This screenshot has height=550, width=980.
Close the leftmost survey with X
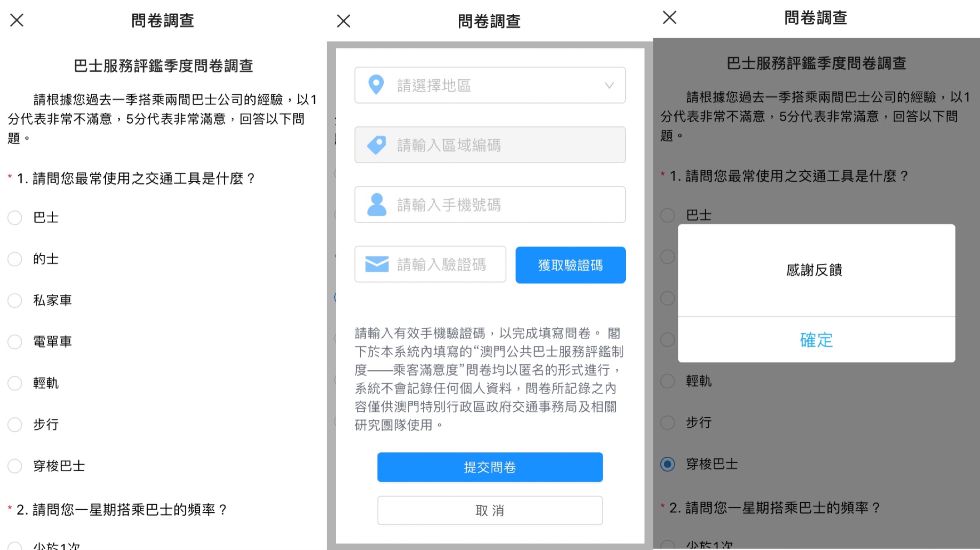[17, 20]
